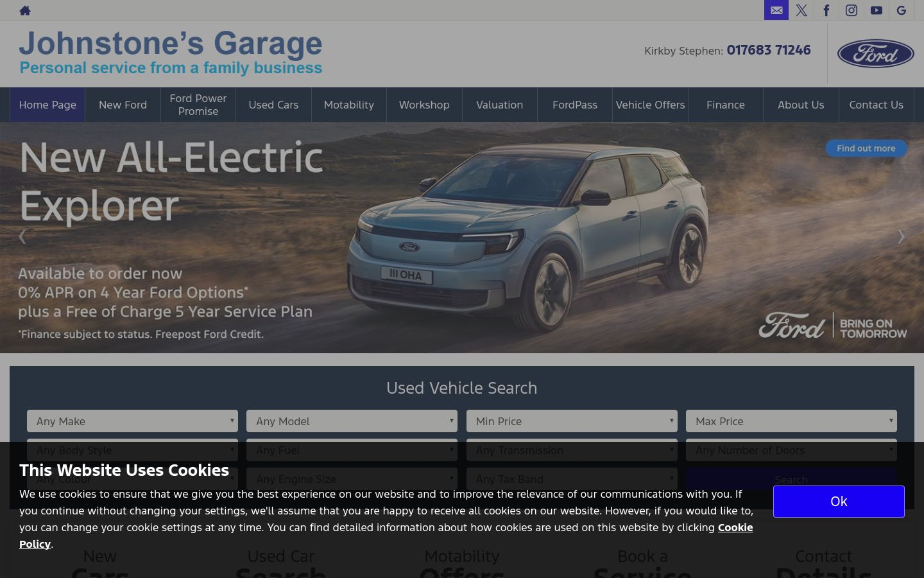Open Ford Power Promise menu item
The image size is (924, 578).
pyautogui.click(x=198, y=105)
